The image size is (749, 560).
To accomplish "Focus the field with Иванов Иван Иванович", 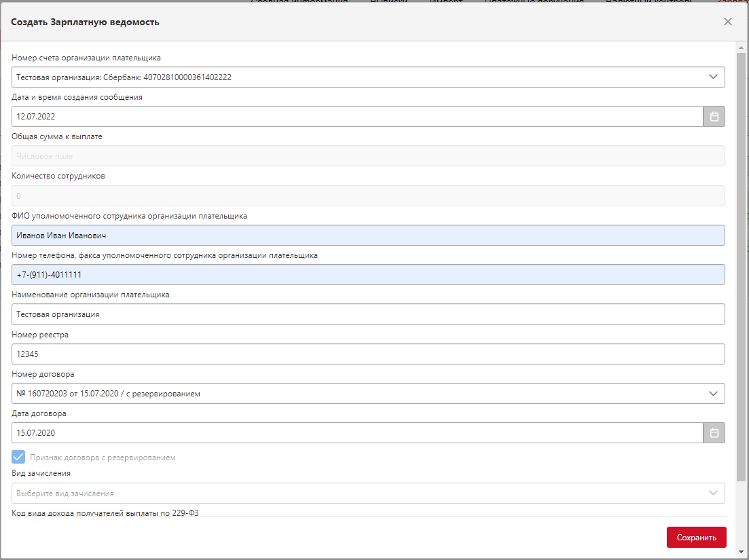I will [x=368, y=236].
